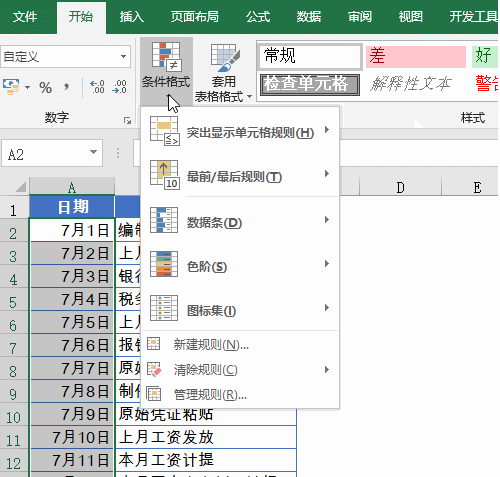Open the Conditional Formatting (条件格式) button
Image resolution: width=500 pixels, height=477 pixels.
pos(166,71)
